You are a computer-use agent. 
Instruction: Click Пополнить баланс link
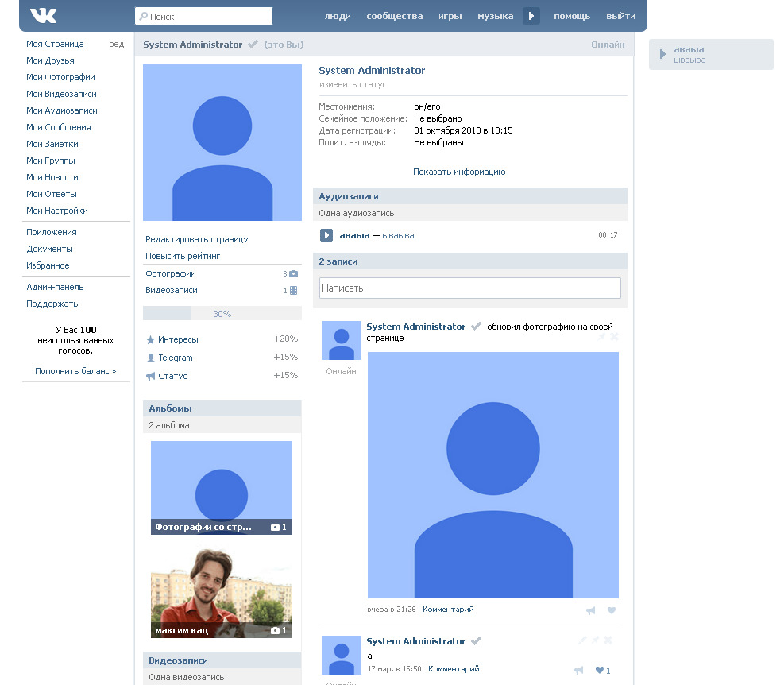coord(75,371)
